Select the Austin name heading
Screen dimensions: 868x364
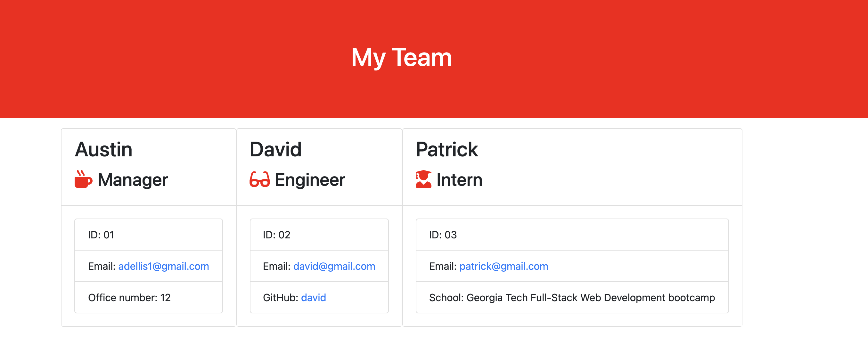pyautogui.click(x=103, y=149)
